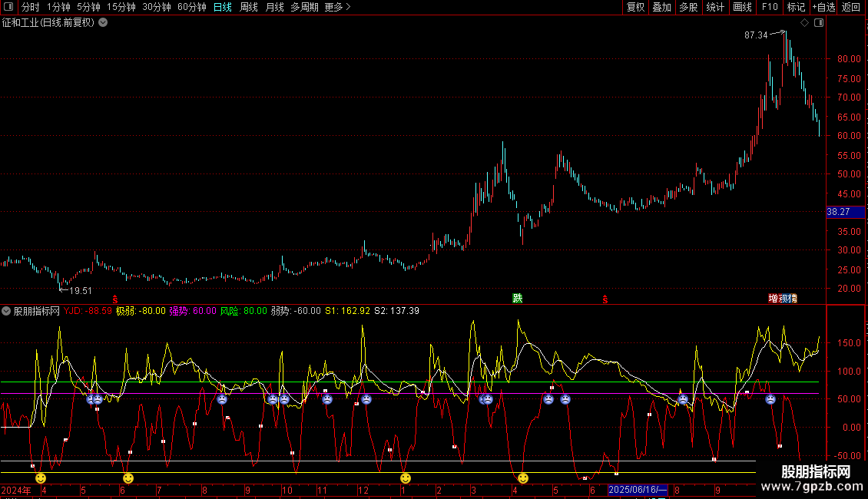The image size is (868, 499).
Task: Open the 征和工业 chart title dropdown
Action: 103,23
